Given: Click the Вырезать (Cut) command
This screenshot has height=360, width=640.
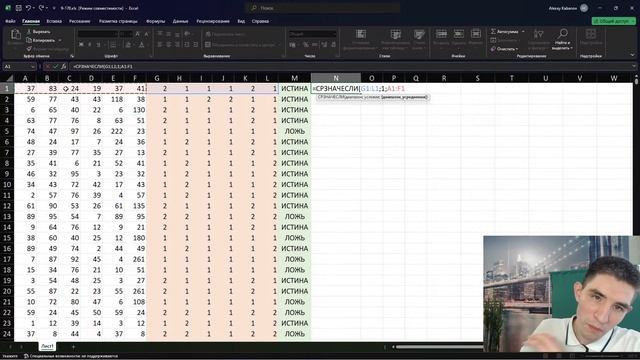Looking at the screenshot, I should tap(38, 31).
